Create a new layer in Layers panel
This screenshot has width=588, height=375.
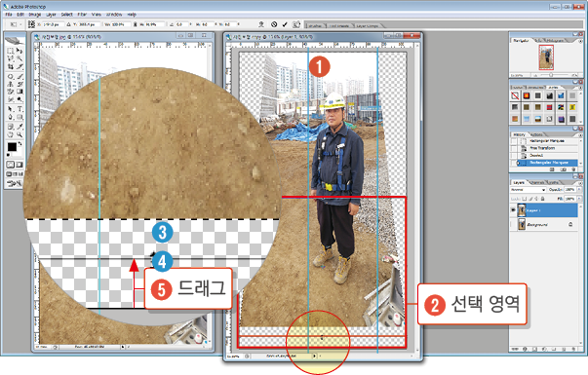pyautogui.click(x=564, y=349)
